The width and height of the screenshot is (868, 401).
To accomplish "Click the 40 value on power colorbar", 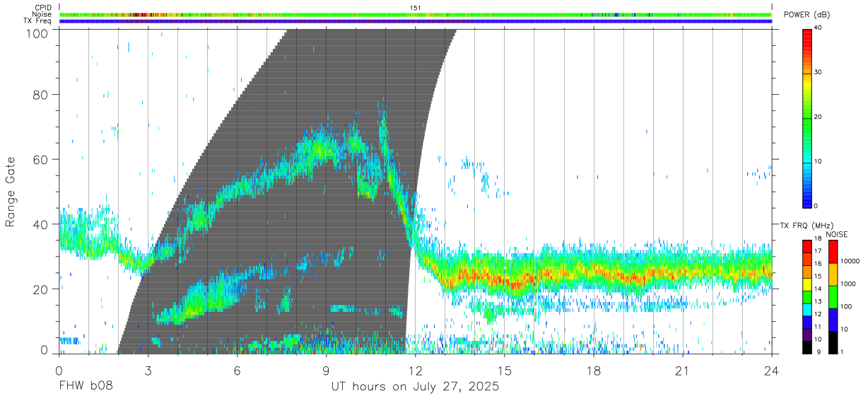I will tap(819, 28).
